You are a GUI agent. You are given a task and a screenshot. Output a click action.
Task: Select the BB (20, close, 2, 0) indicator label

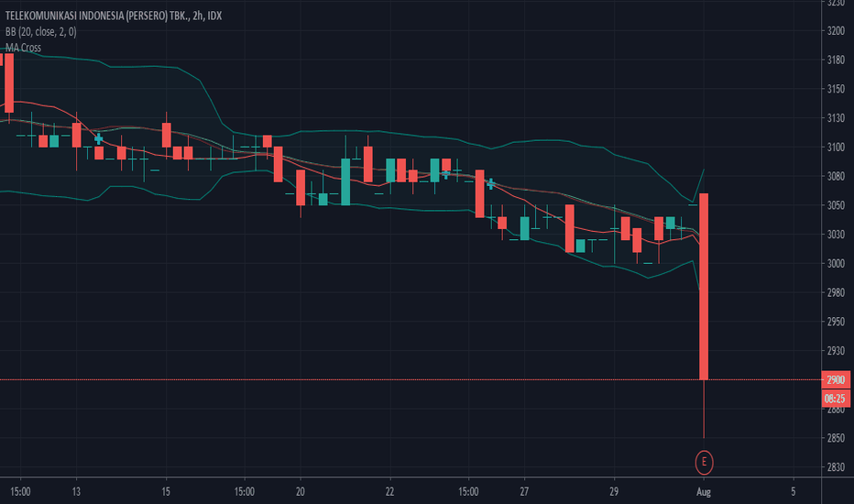[41, 31]
